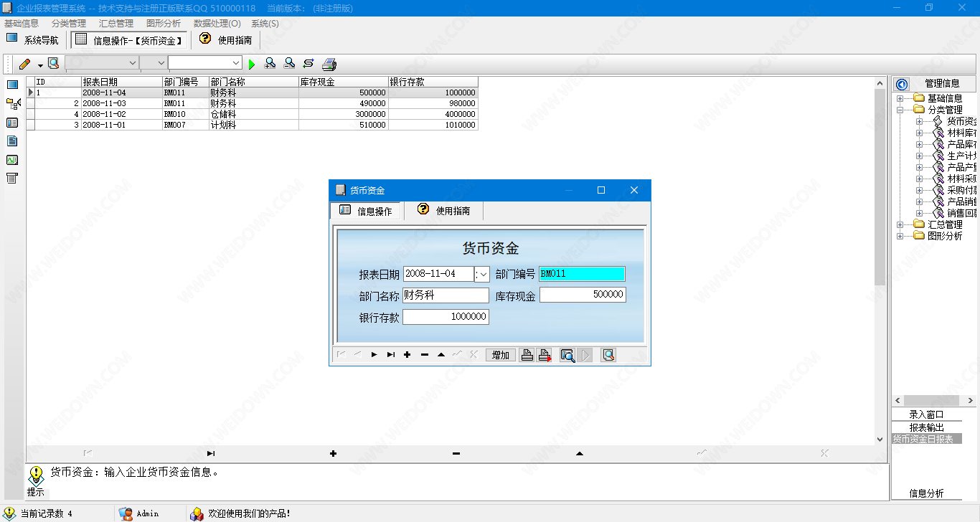Click the printer icon in main toolbar

tap(329, 64)
